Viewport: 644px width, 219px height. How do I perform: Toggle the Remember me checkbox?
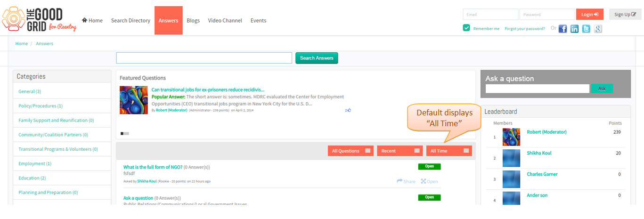point(466,28)
